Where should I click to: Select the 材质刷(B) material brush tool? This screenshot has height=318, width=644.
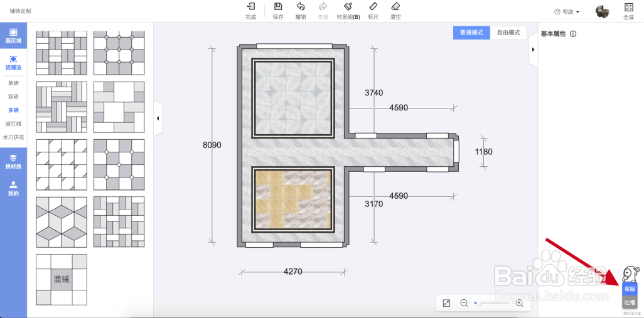348,11
